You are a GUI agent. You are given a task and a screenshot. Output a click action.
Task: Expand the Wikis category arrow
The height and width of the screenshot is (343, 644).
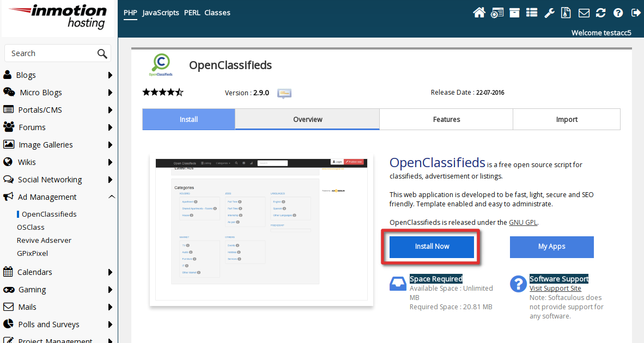click(x=110, y=162)
